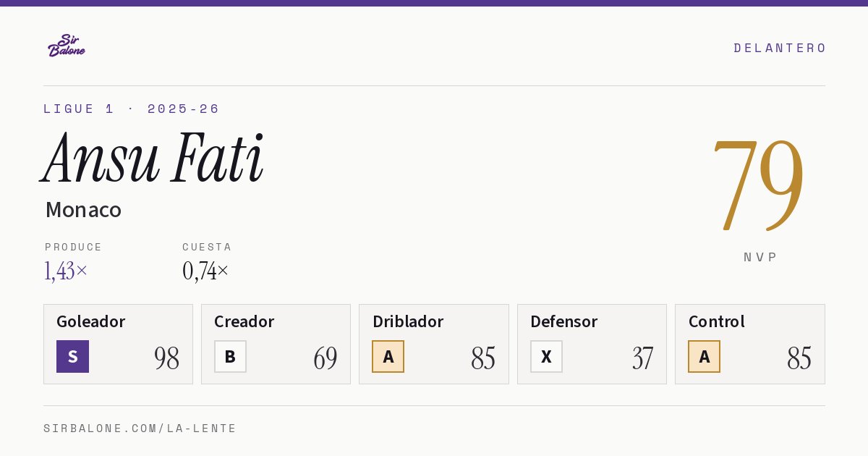This screenshot has height=456, width=868.
Task: Click the Sir Balone logo
Action: pos(67,46)
